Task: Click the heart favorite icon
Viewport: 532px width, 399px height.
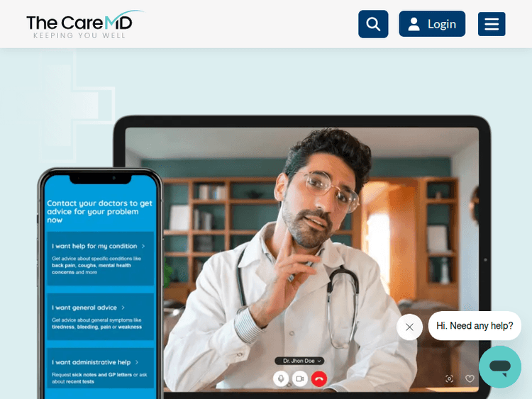Action: [470, 378]
